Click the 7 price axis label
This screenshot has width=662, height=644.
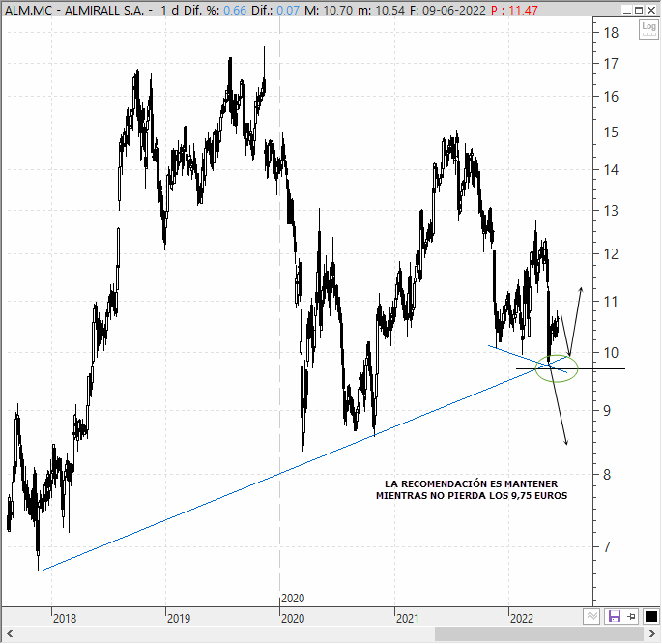(607, 547)
